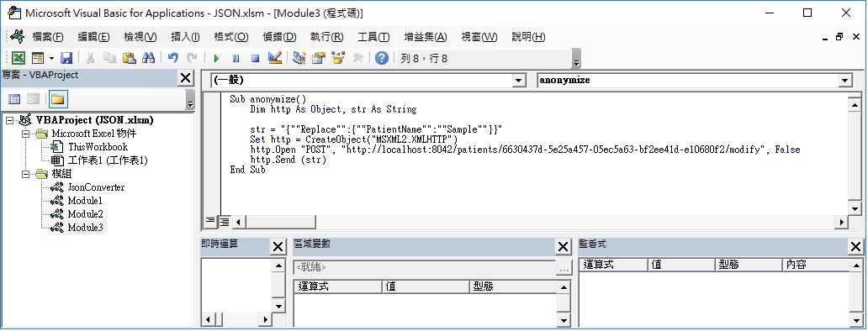This screenshot has width=868, height=331.
Task: Open the Insert UserForm dropdown arrow
Action: point(51,58)
